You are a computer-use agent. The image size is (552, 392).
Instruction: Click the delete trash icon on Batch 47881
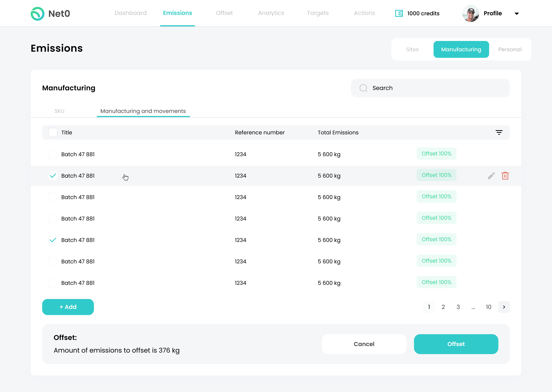[505, 176]
